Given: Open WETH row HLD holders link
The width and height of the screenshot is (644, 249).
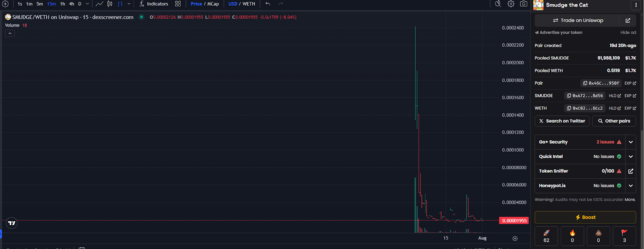Looking at the screenshot, I should coord(615,108).
